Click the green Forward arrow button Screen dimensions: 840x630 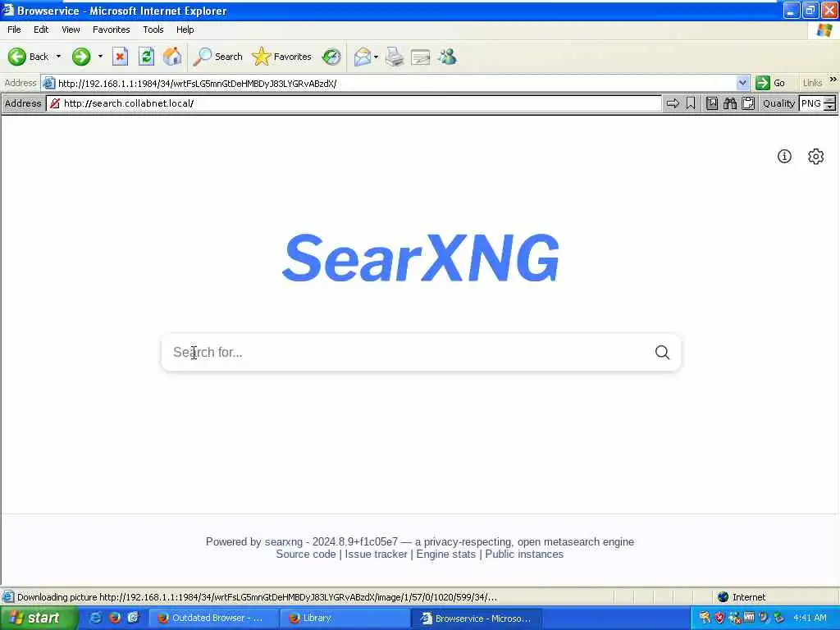81,57
